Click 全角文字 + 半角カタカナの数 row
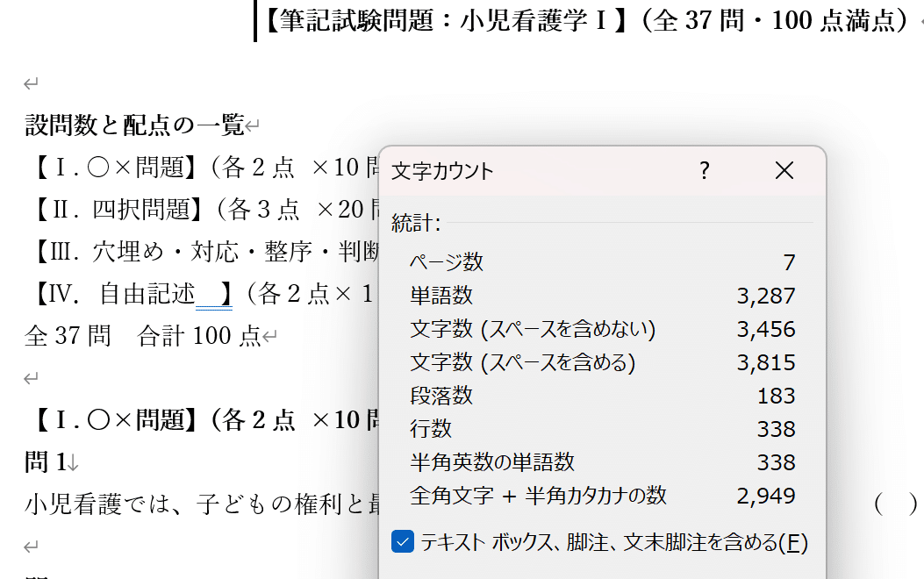Viewport: 924px width, 579px height. [602, 496]
